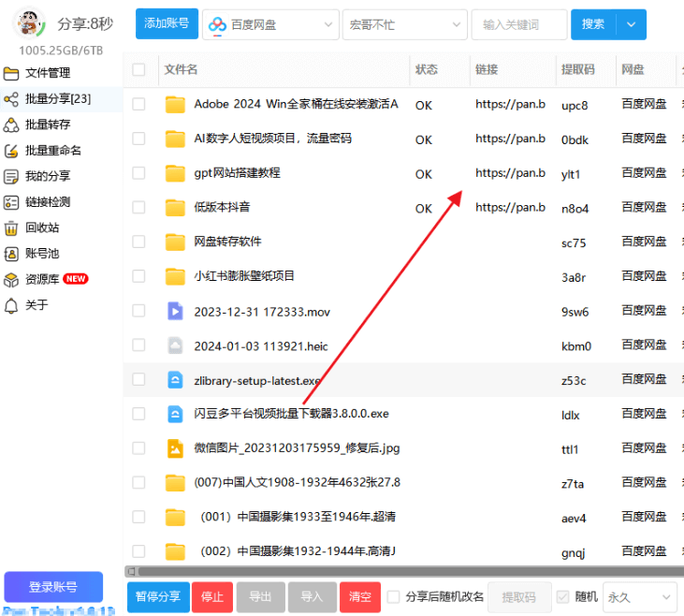Open 回收站 trash icon in sidebar
Screen dimensions: 684x616
[11, 227]
